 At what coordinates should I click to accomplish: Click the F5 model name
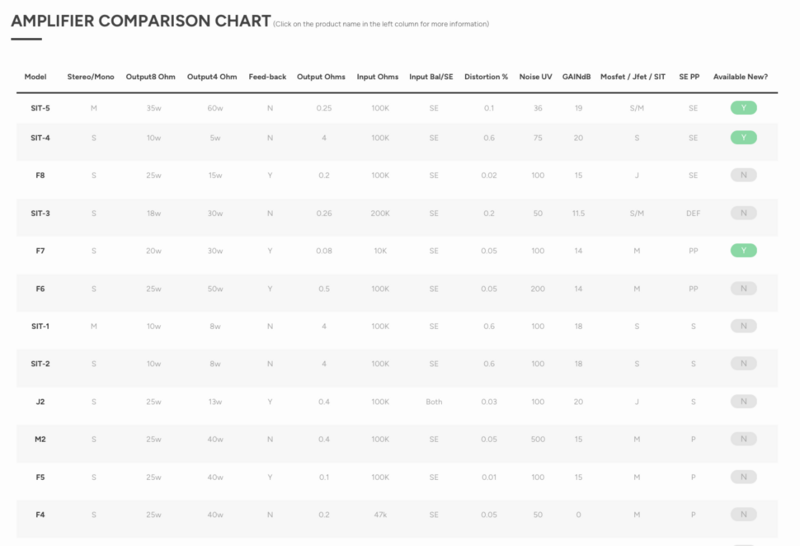pos(40,477)
